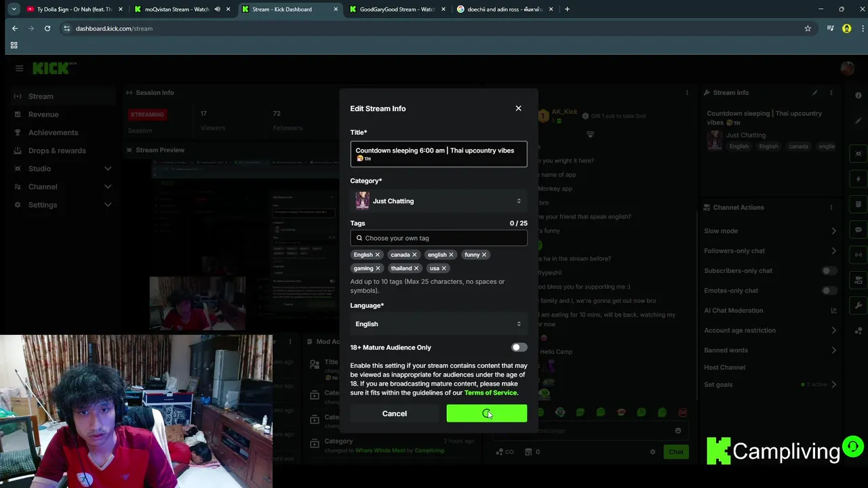Remove the usa tag

point(444,268)
